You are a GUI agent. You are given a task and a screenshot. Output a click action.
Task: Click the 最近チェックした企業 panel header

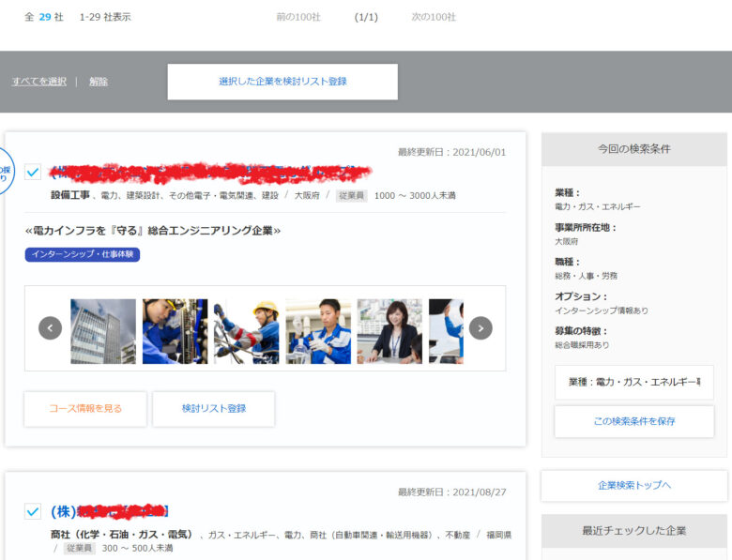[634, 531]
